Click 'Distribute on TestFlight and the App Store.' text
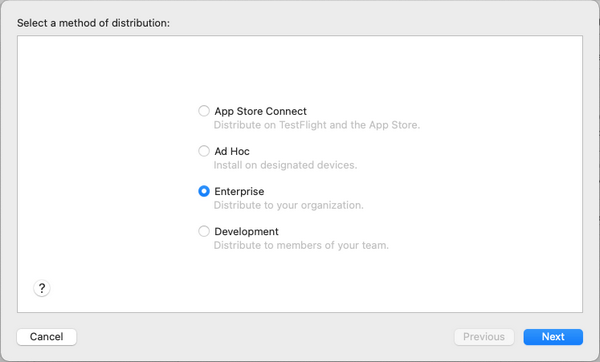Image resolution: width=600 pixels, height=362 pixels. [316, 125]
